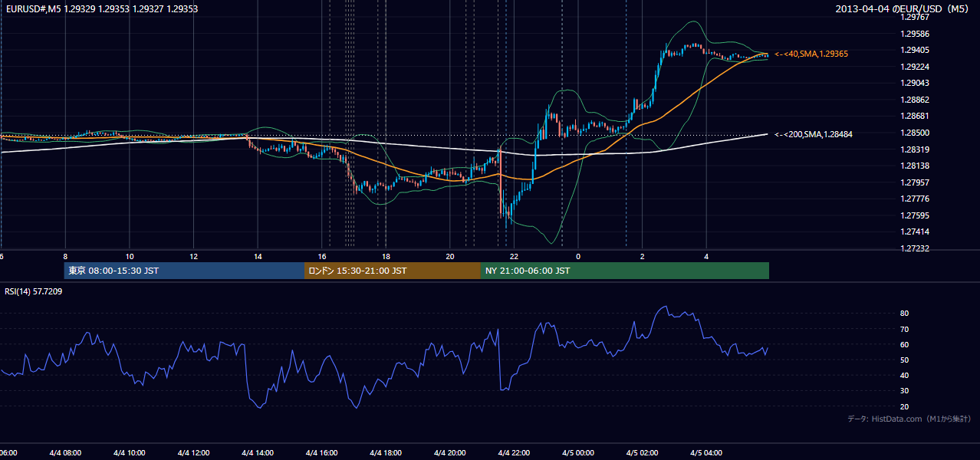Image resolution: width=980 pixels, height=460 pixels.
Task: Click RSI scale value 50
Action: 904,360
